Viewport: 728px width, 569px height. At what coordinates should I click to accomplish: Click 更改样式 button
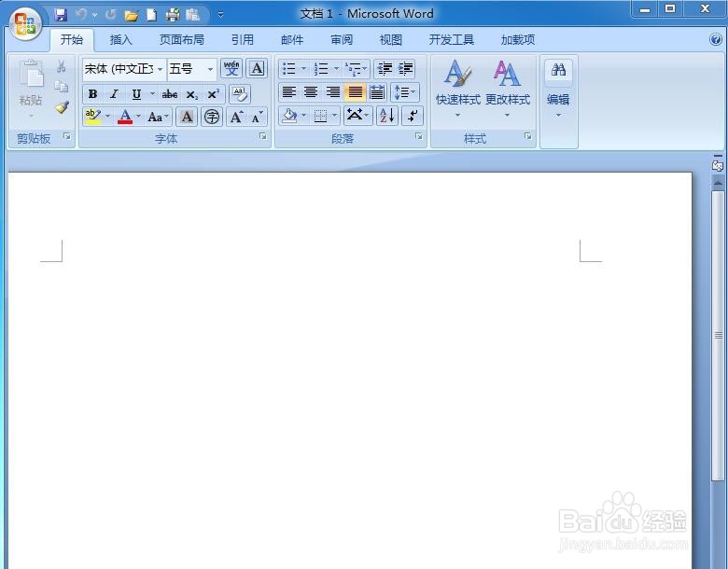click(x=507, y=89)
